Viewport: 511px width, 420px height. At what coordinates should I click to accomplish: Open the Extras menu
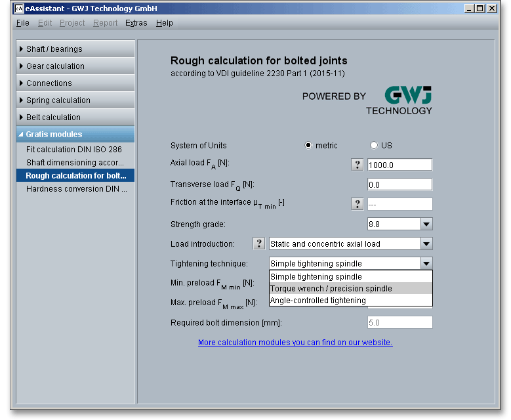click(x=136, y=23)
